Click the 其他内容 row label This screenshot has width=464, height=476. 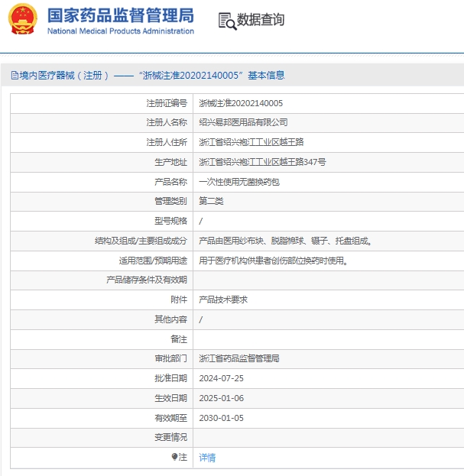click(x=170, y=319)
